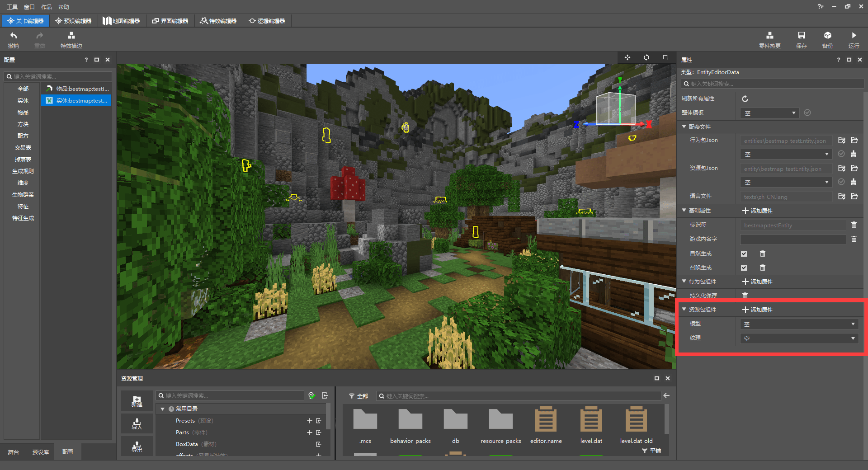Viewport: 868px width, 470px height.
Task: Click the 导出 export icon
Action: [x=137, y=446]
